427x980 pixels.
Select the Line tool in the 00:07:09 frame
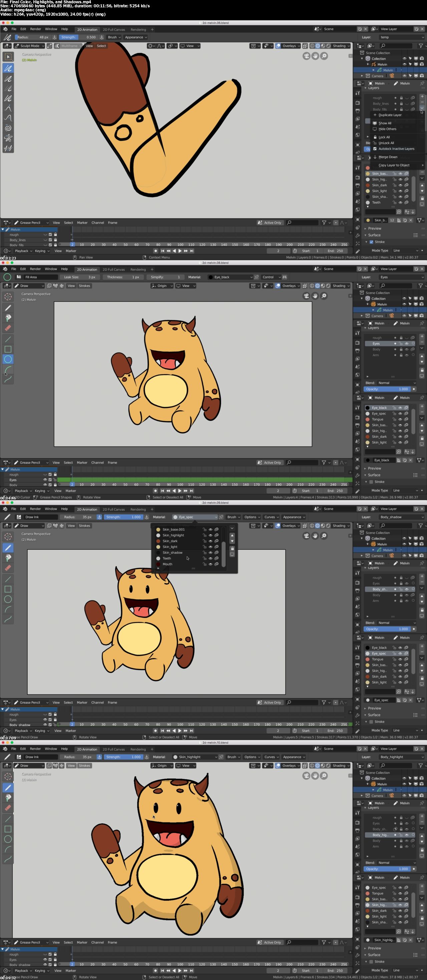[8, 579]
